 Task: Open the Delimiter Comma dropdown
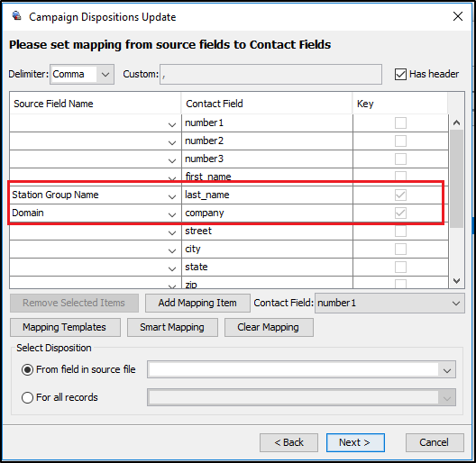coord(105,75)
